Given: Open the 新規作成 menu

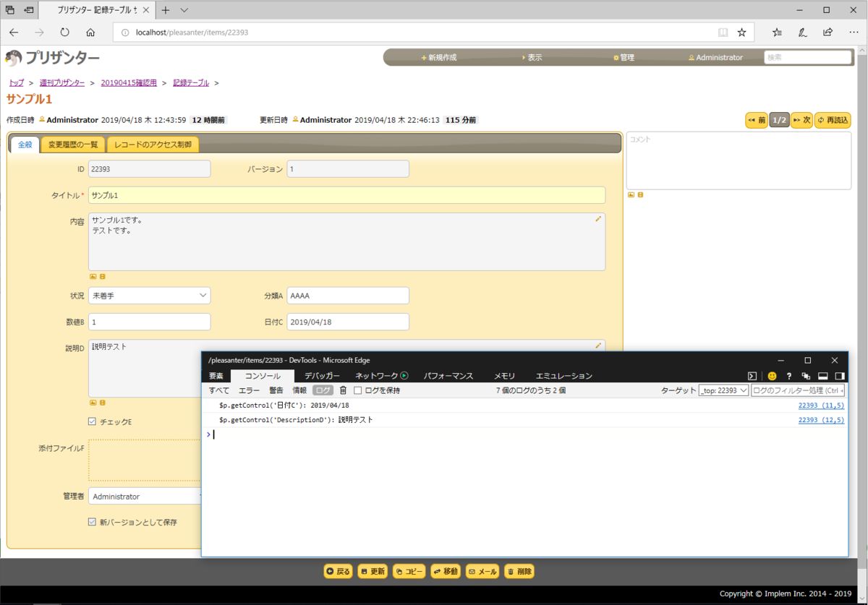Looking at the screenshot, I should coord(439,57).
